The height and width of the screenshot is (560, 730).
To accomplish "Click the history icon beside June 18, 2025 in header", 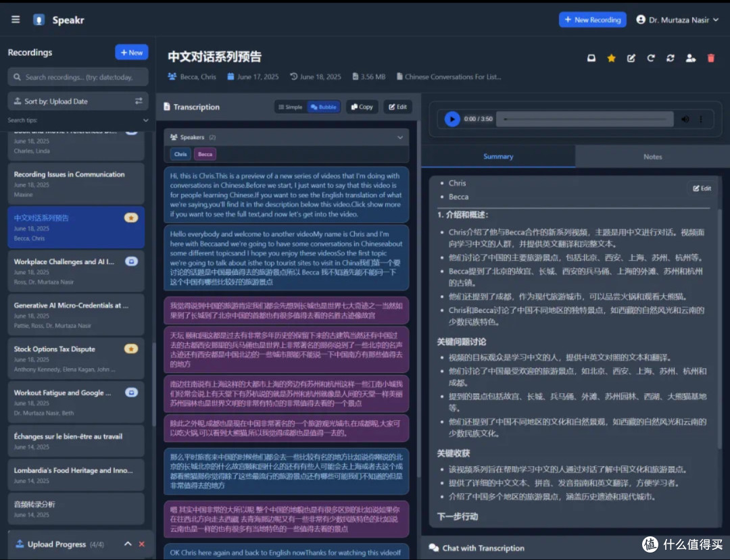I will tap(294, 77).
